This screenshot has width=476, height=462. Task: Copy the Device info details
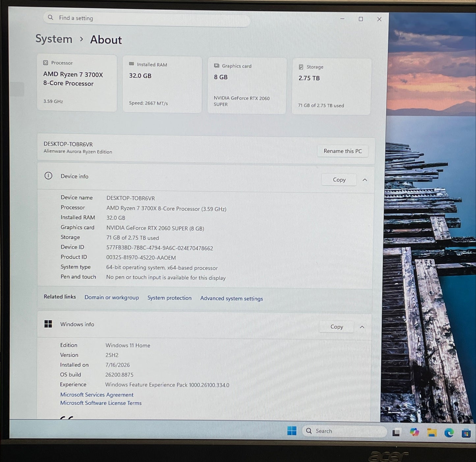(339, 180)
